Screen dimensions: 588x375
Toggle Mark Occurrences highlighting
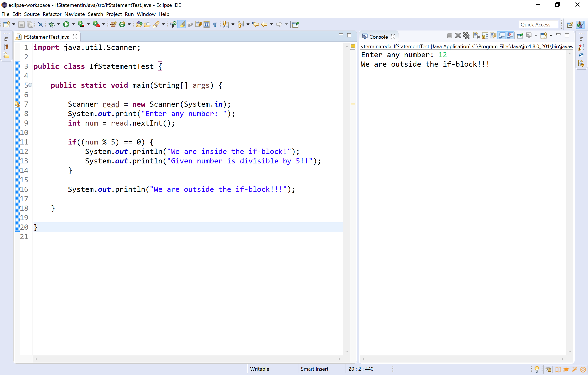pos(182,24)
